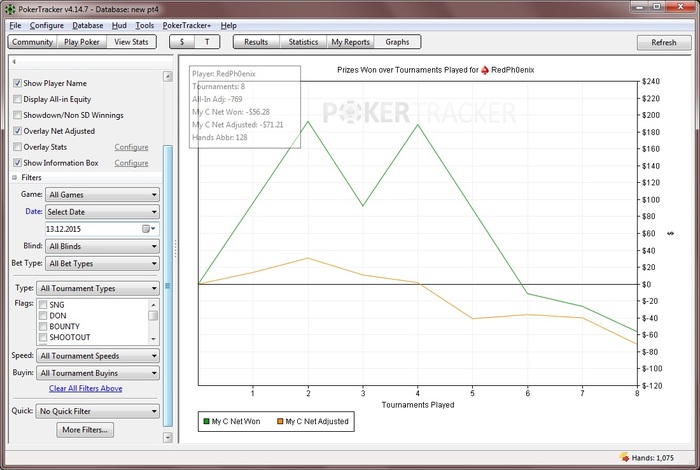
Task: Click the PokerStars spade icon in graph title
Action: pos(485,70)
